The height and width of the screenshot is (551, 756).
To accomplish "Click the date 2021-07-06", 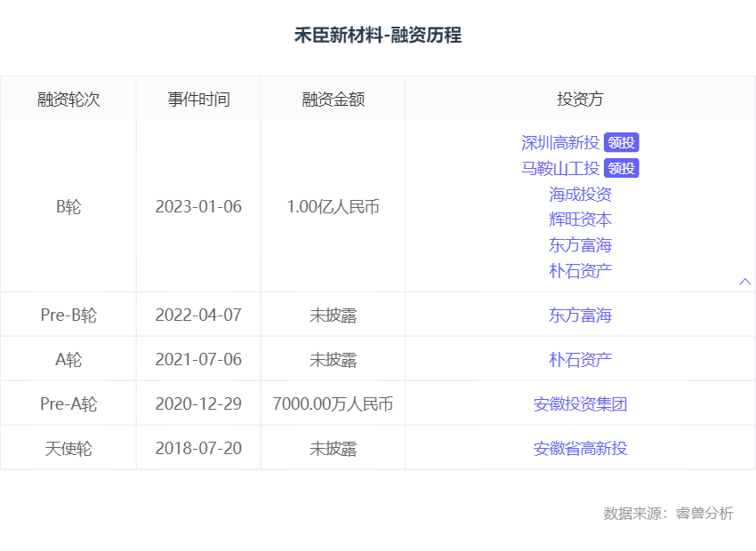I will pyautogui.click(x=198, y=359).
